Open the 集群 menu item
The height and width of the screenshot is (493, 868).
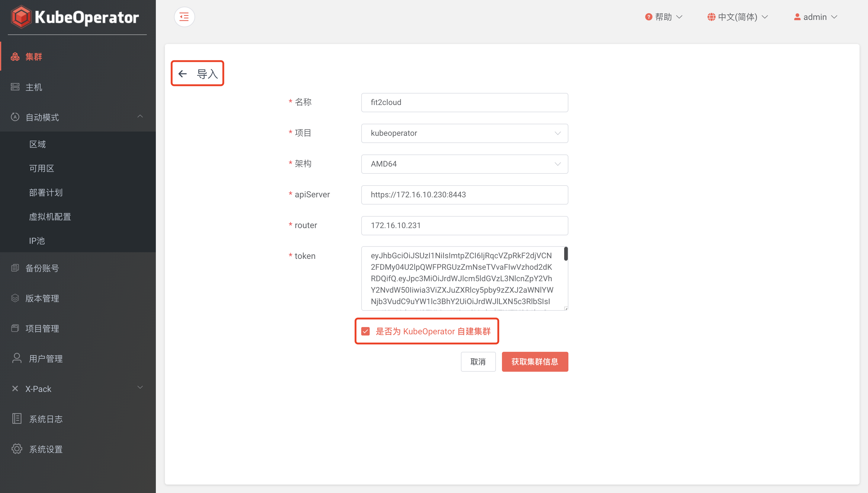[x=78, y=56]
